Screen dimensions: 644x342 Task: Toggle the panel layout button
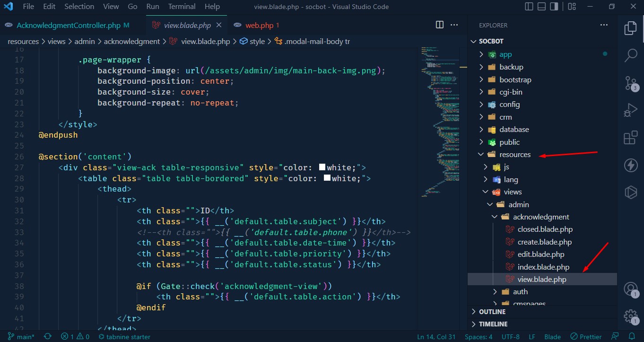click(x=542, y=7)
